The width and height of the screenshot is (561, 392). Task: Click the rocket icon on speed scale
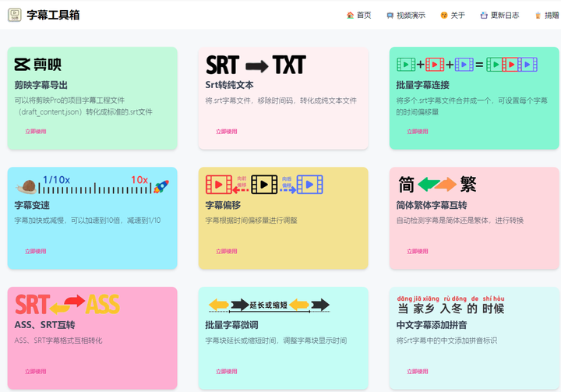(x=161, y=186)
